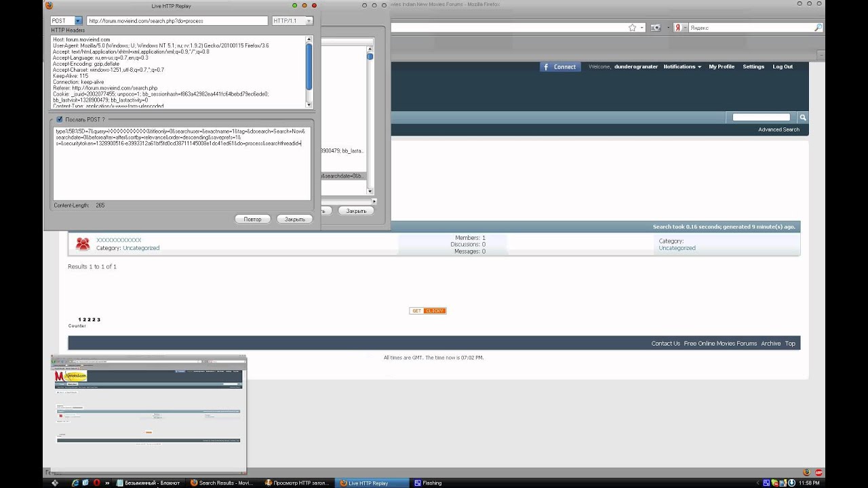Click the green button in Live HTTP Replay title bar

(x=295, y=5)
